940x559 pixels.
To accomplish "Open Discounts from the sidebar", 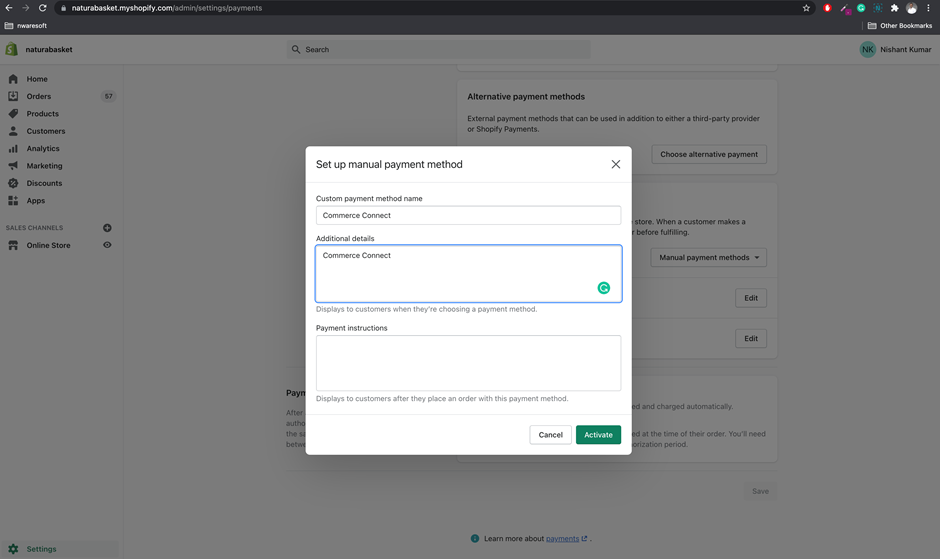I will 44,183.
